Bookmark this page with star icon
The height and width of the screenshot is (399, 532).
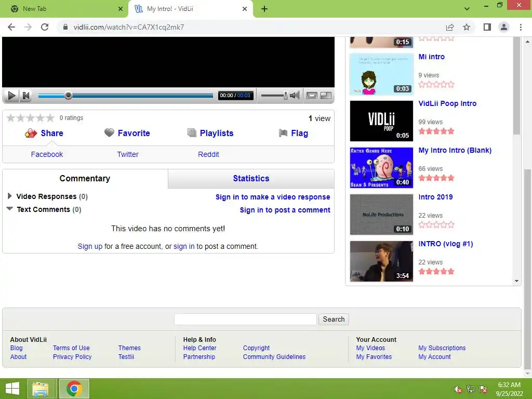point(467,27)
